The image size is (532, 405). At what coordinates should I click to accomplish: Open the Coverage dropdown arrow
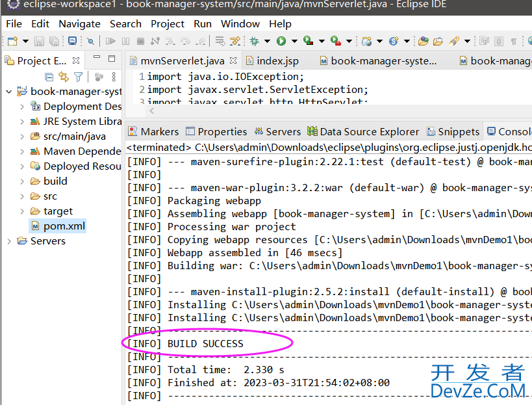(x=322, y=42)
